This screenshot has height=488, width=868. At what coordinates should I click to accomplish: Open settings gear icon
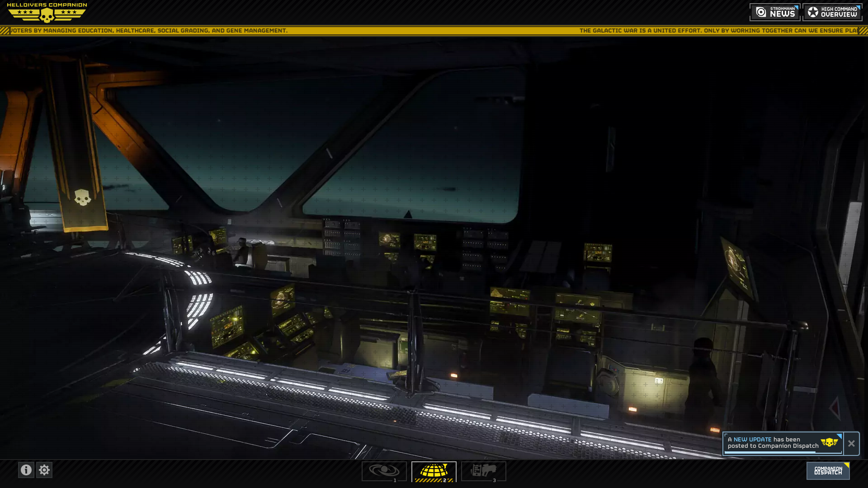click(x=44, y=470)
